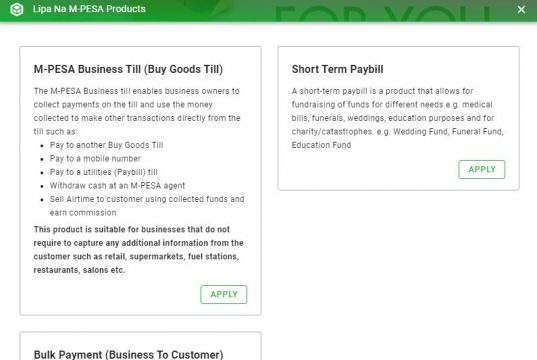The width and height of the screenshot is (537, 360).
Task: Select the Short Term Paybill heading
Action: pos(337,69)
